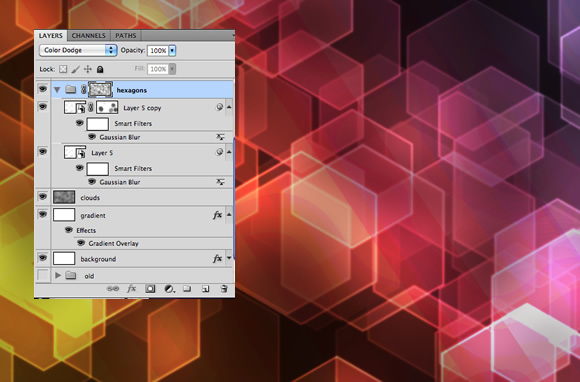Hide the background layer visibility eye

click(x=43, y=258)
